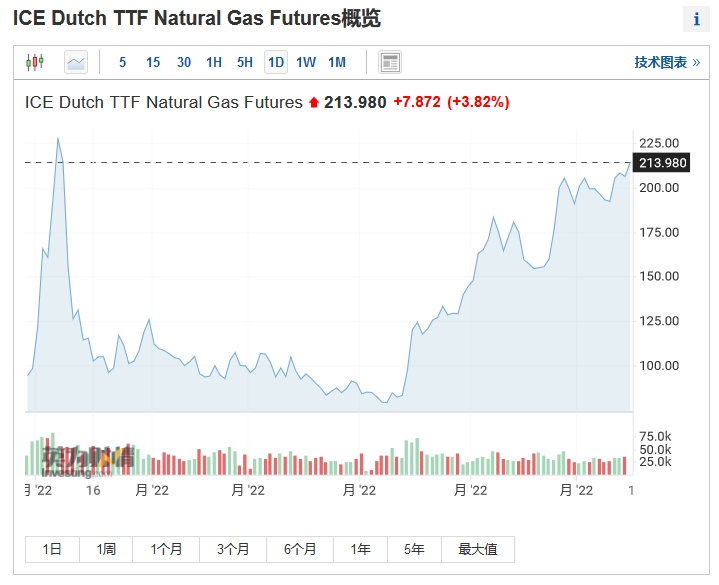Show the 6个月 time range

click(x=300, y=549)
